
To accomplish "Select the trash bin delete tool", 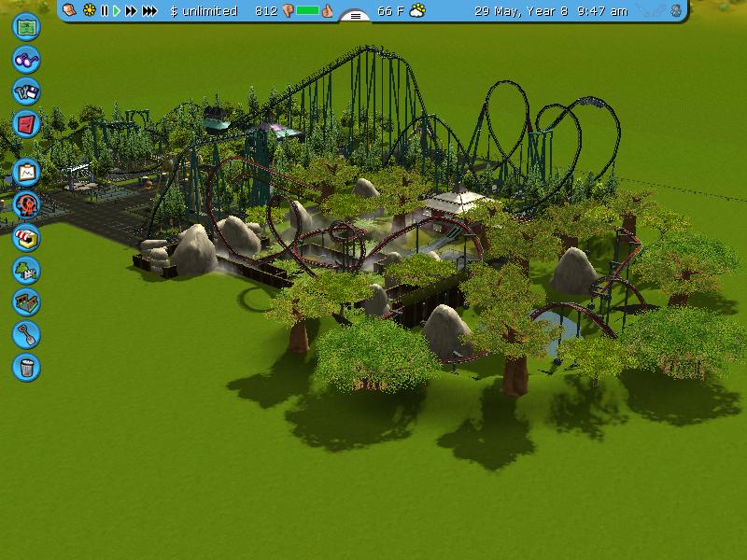I will tap(26, 367).
